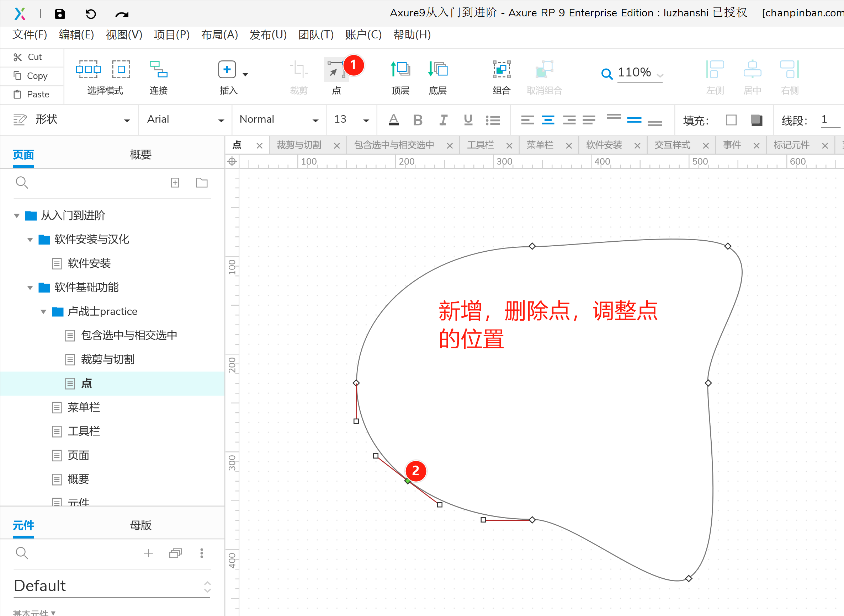Screen dimensions: 844x616
Task: Toggle Underline text formatting
Action: [468, 120]
